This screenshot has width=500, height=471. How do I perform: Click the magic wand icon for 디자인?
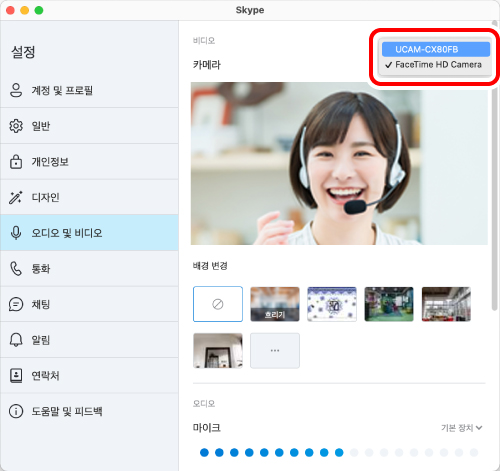point(16,197)
